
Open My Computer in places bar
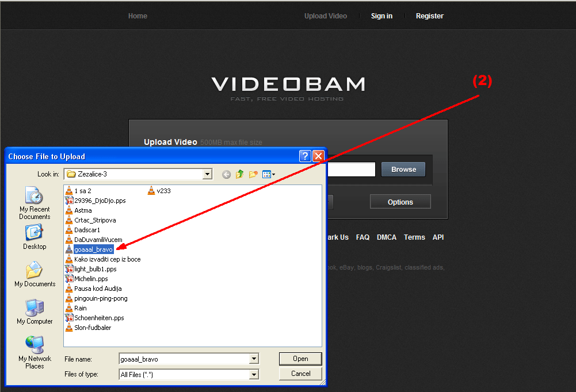click(x=35, y=312)
